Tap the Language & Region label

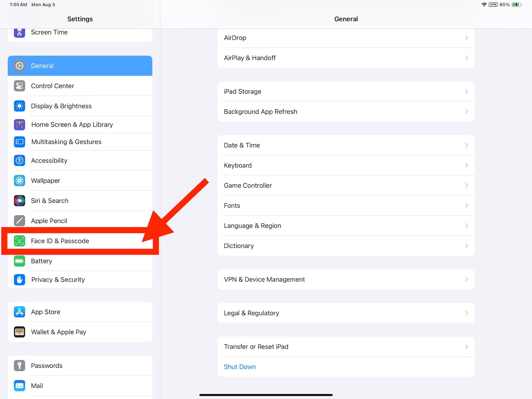[x=253, y=226]
